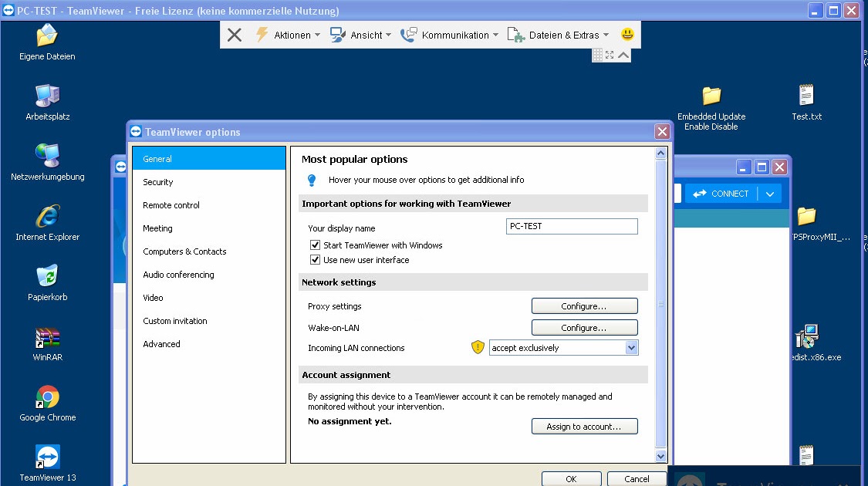Viewport: 868px width, 486px height.
Task: Open Remote control options category
Action: (x=209, y=205)
